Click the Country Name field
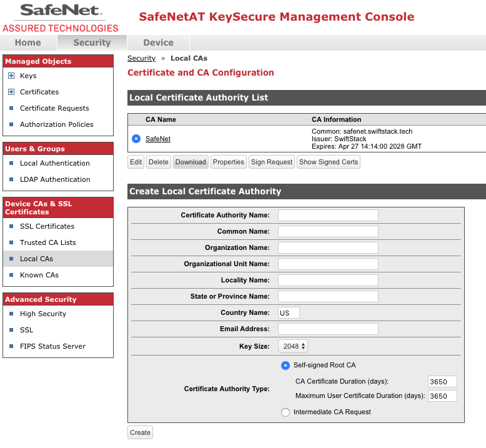 (289, 312)
